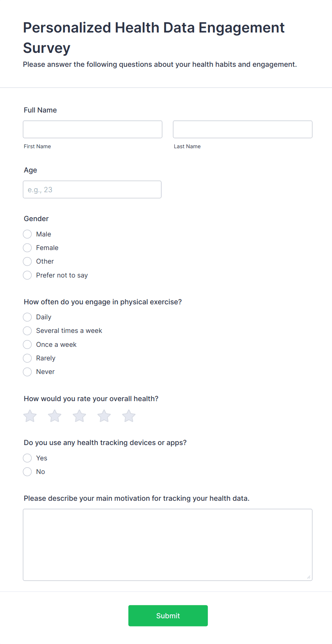Select Daily exercise frequency
The image size is (332, 644).
(27, 317)
